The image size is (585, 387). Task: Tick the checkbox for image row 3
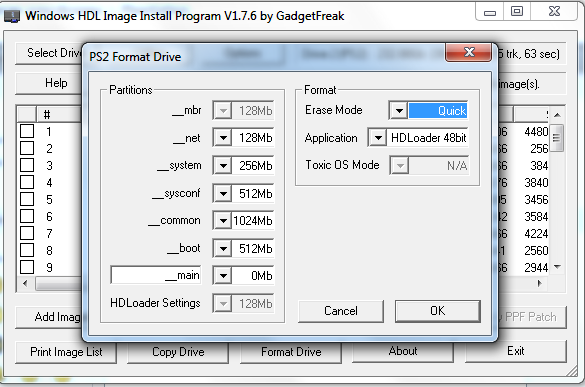point(27,165)
